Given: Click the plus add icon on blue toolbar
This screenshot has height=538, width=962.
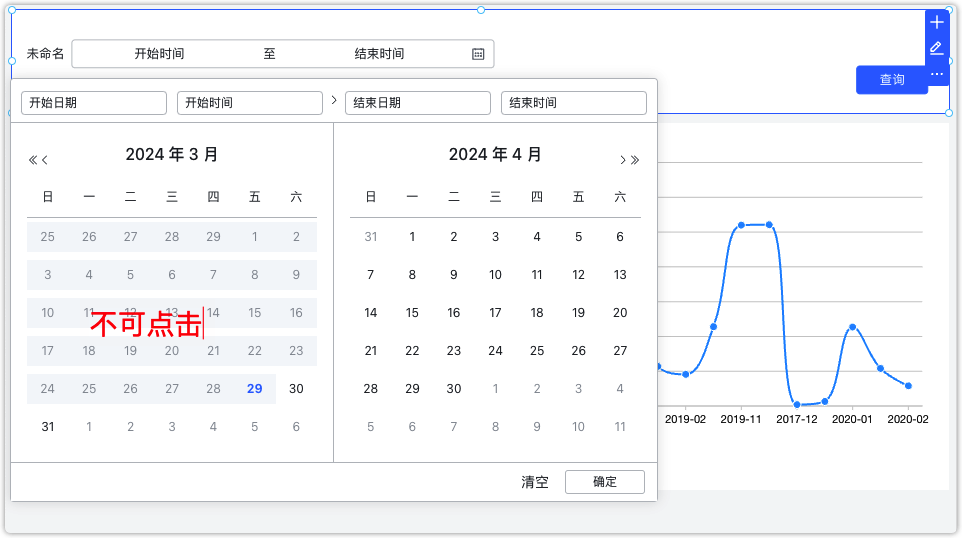Looking at the screenshot, I should (936, 23).
